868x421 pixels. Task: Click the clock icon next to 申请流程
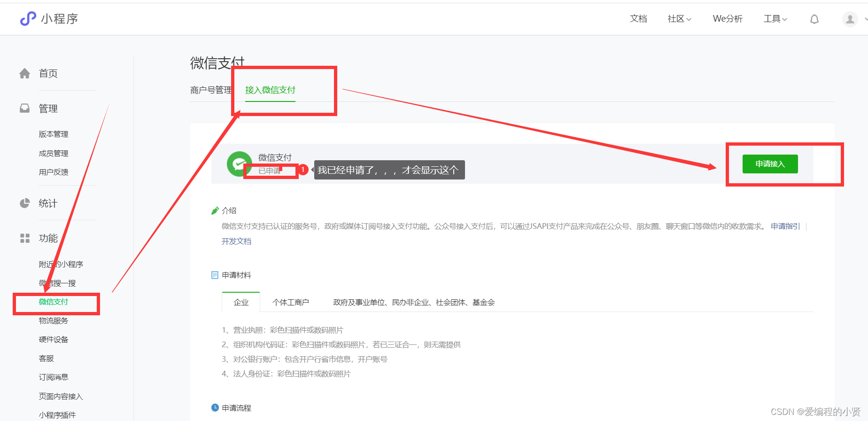coord(215,407)
